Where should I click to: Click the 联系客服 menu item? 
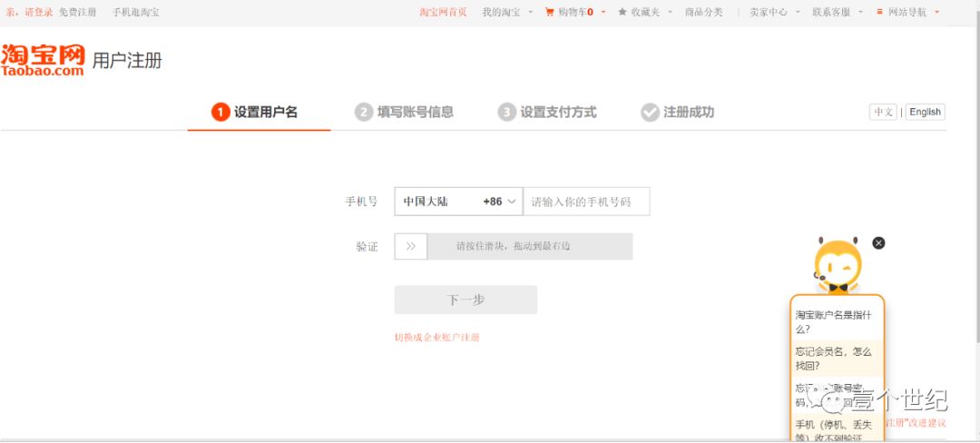point(831,12)
